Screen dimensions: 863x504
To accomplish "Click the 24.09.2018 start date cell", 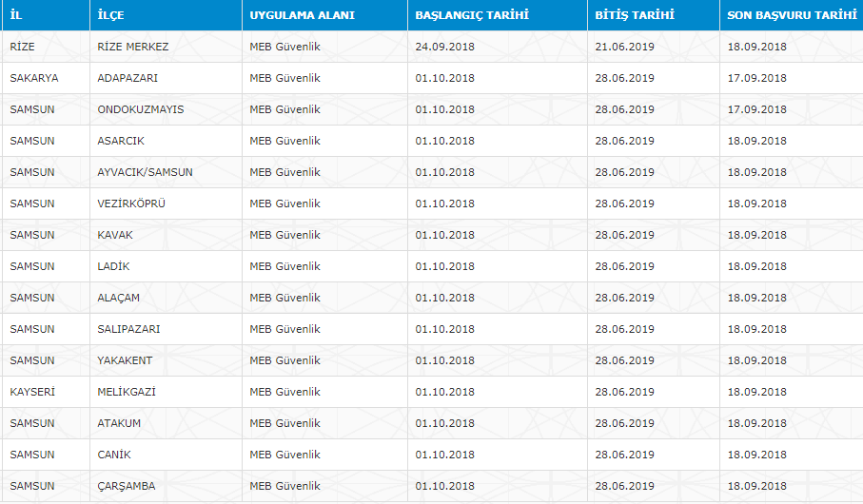I will point(444,47).
